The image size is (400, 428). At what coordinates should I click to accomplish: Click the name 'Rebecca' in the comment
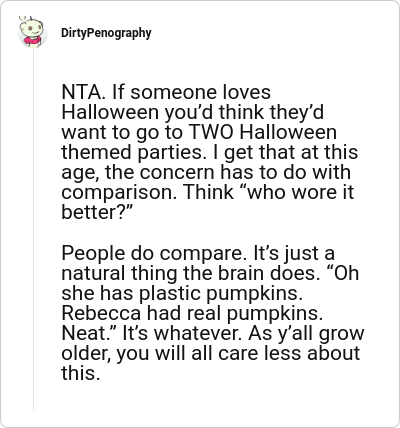[101, 313]
